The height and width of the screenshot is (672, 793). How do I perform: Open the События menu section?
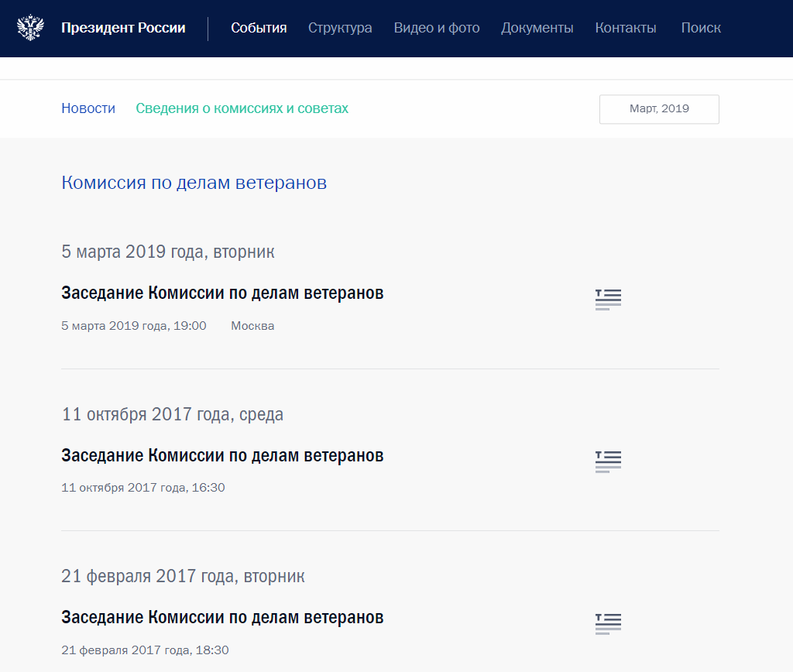coord(259,28)
